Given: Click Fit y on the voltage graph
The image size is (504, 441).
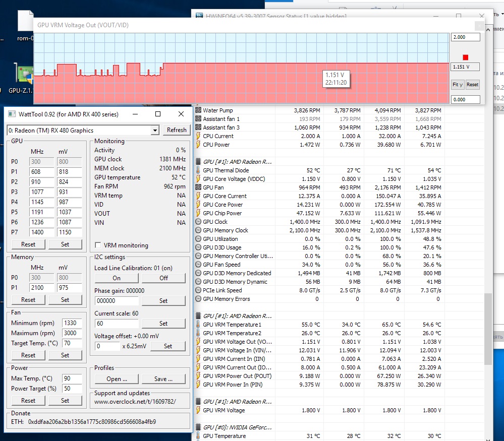Looking at the screenshot, I should tap(458, 85).
